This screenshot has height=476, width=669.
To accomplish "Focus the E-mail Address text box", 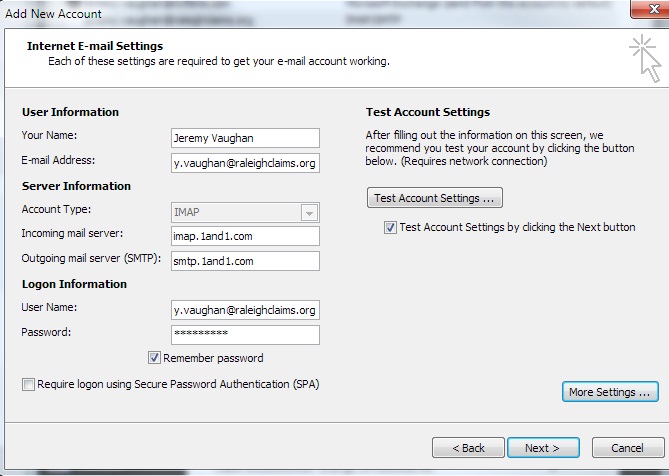I will click(245, 162).
